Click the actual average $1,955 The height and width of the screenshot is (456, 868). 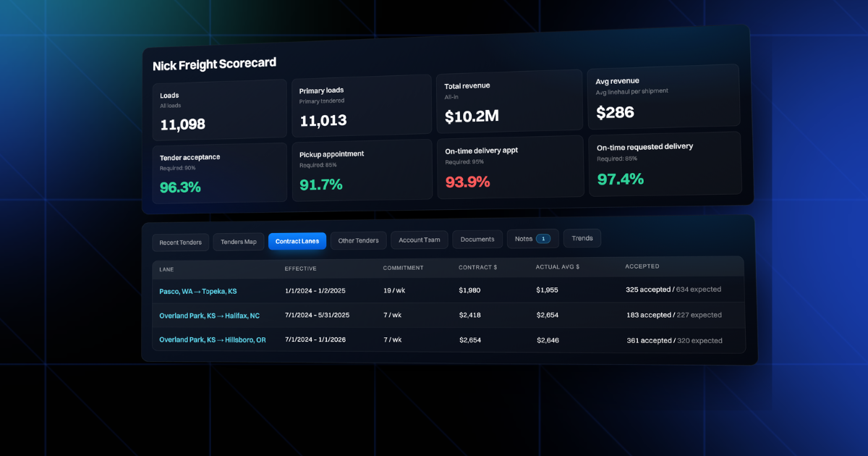[547, 290]
